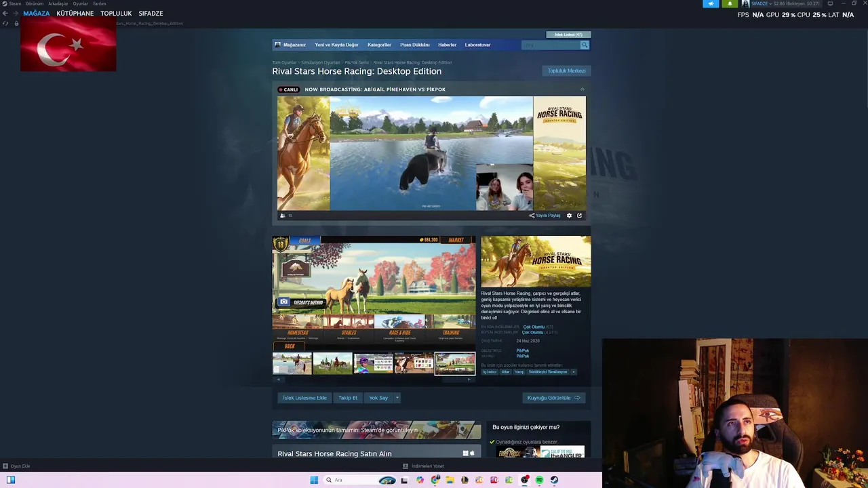Image resolution: width=868 pixels, height=488 pixels.
Task: Open Spotify from the taskbar
Action: tap(539, 480)
